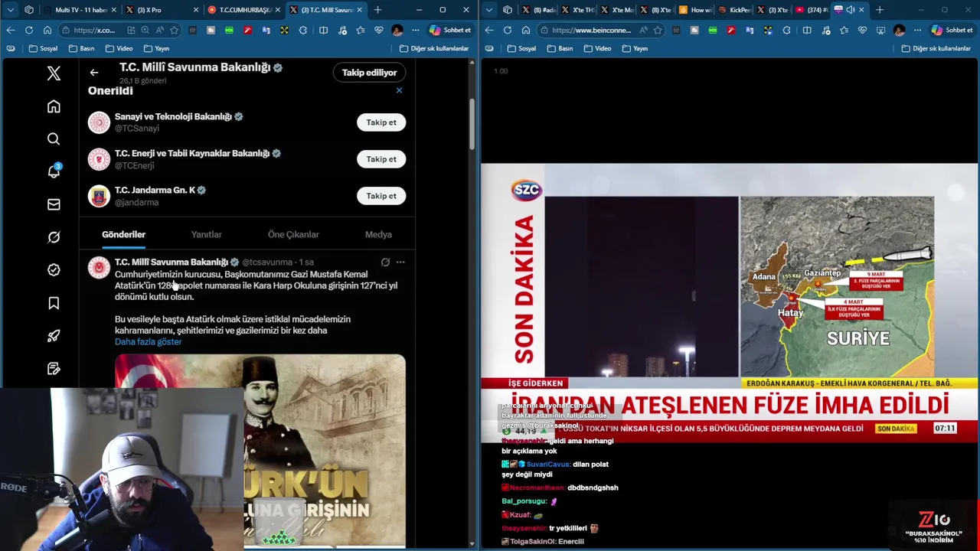The height and width of the screenshot is (551, 980).
Task: Switch to KickPeek tab in right browser
Action: pos(733,10)
